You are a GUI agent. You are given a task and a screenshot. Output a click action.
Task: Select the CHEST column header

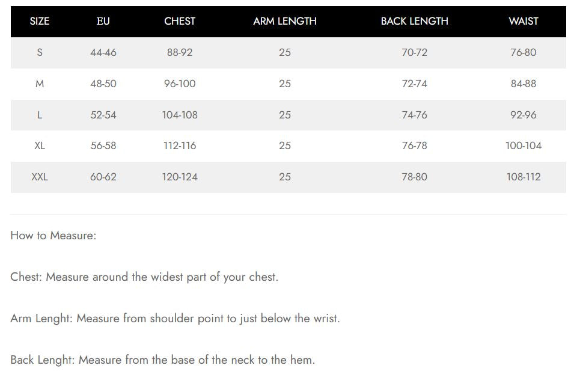pyautogui.click(x=180, y=21)
